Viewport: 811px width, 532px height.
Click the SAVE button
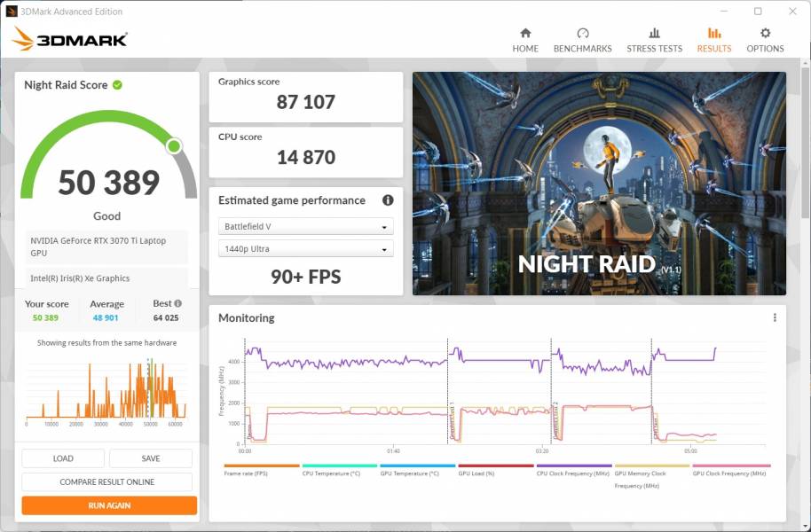point(151,458)
